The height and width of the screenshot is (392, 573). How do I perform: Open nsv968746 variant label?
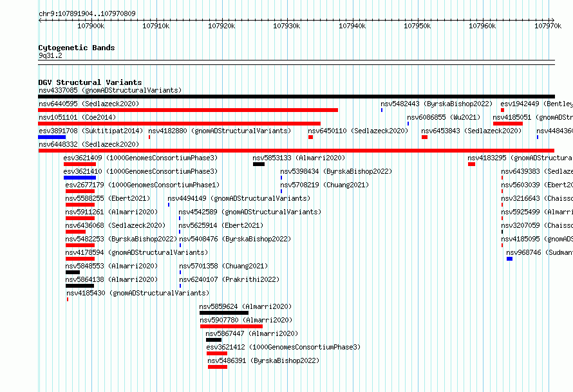pos(540,252)
